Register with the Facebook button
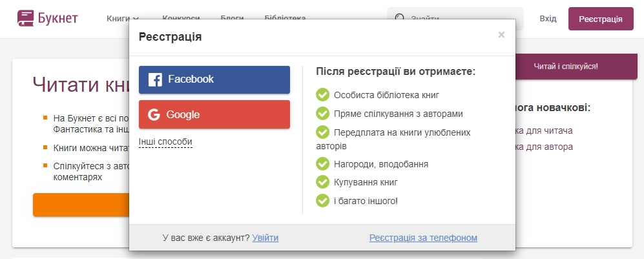The image size is (644, 259). (x=214, y=79)
